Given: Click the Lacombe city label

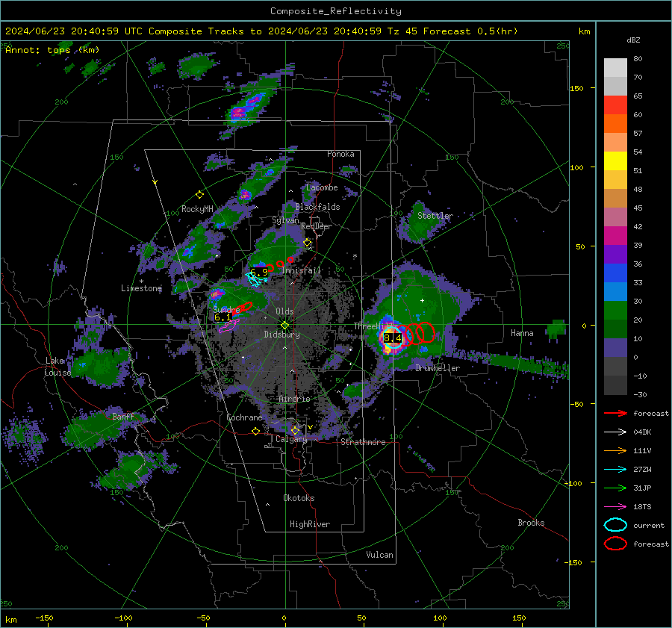Looking at the screenshot, I should coord(322,187).
